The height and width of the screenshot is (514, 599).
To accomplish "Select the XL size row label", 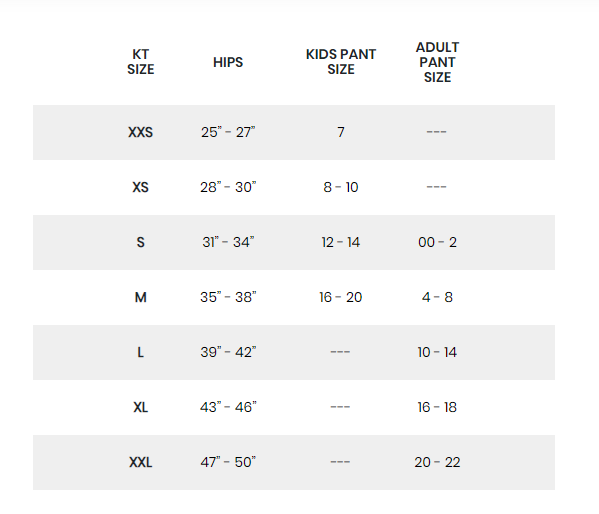I will pos(141,407).
